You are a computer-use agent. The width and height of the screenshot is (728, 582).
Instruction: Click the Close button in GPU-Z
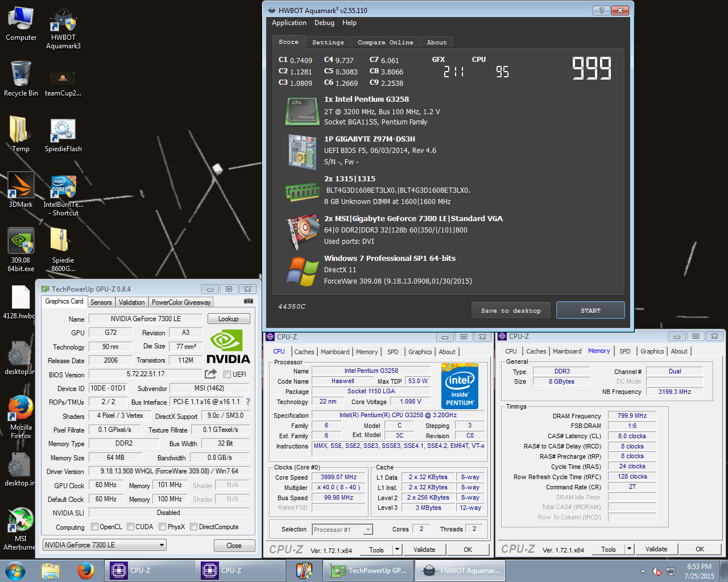point(234,545)
